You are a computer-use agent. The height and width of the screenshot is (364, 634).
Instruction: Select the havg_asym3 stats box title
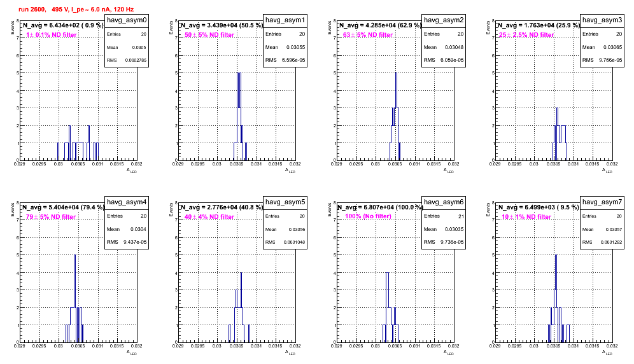click(602, 20)
